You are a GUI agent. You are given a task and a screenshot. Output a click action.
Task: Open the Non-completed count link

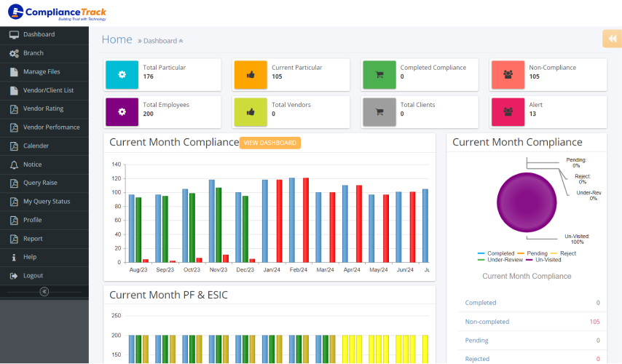(x=487, y=322)
